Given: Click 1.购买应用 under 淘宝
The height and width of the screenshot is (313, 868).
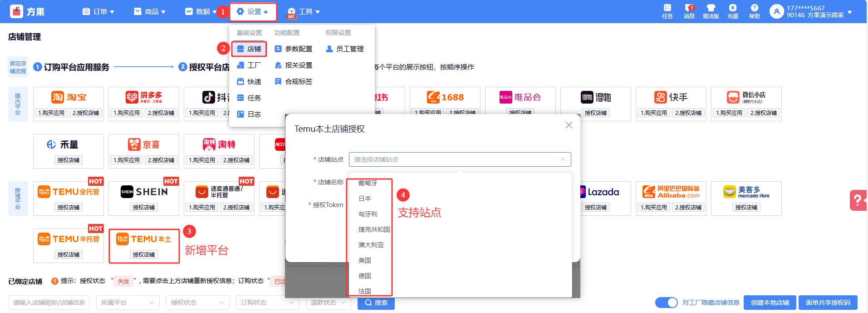Looking at the screenshot, I should pos(51,113).
